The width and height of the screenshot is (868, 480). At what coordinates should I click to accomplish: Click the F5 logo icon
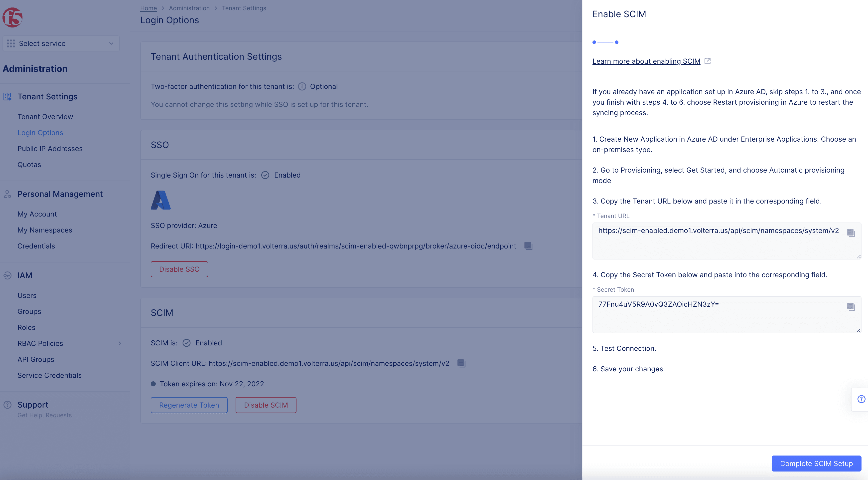pyautogui.click(x=12, y=17)
